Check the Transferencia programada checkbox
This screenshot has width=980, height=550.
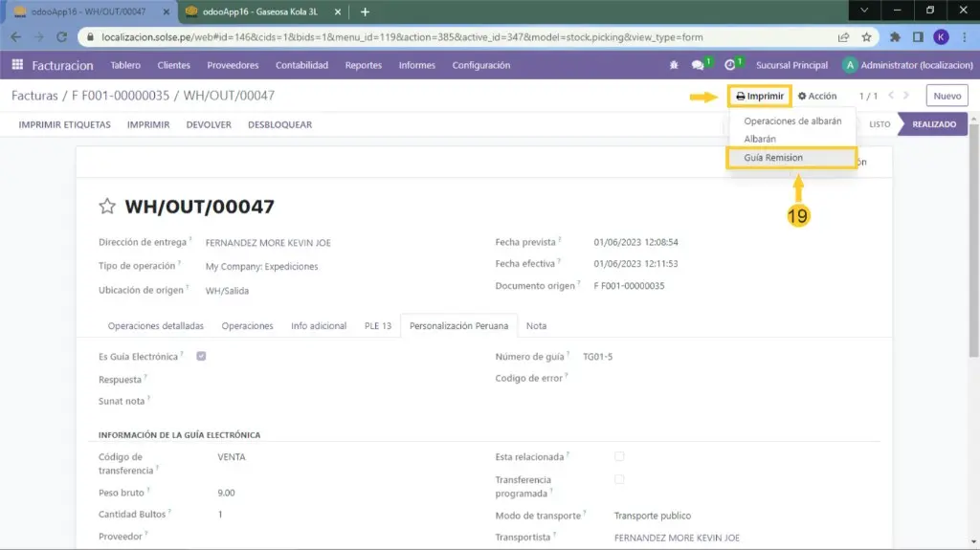[x=619, y=479]
